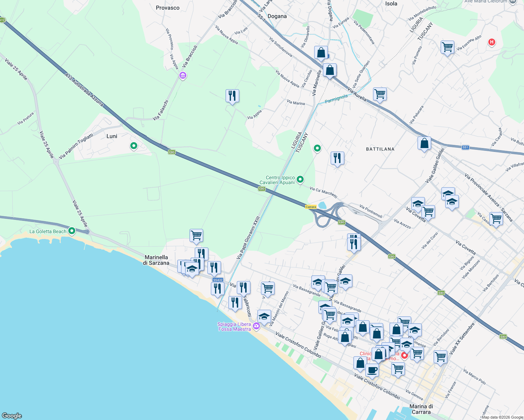Click the restaurant marker near Battilana
Image resolution: width=524 pixels, height=420 pixels.
pyautogui.click(x=337, y=157)
